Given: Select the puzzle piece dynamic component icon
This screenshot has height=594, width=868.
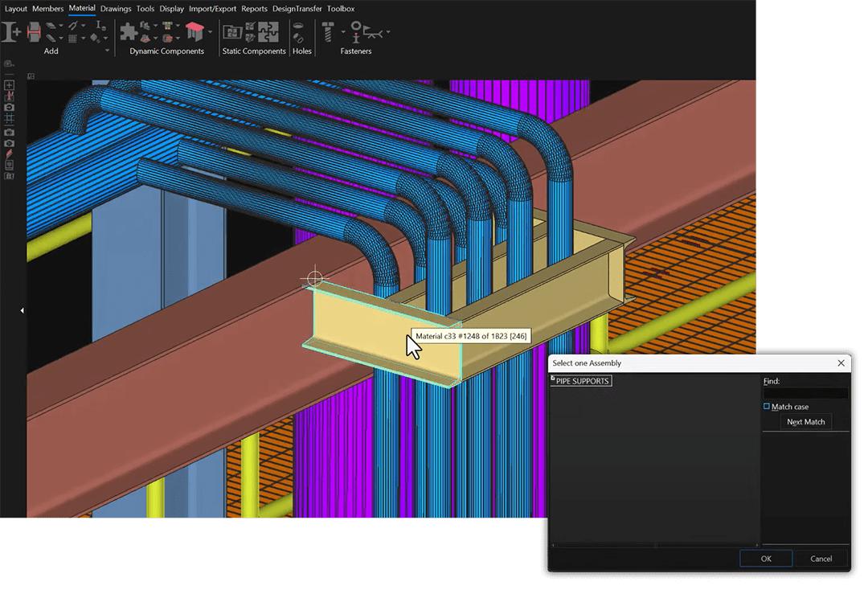Looking at the screenshot, I should coord(128,32).
